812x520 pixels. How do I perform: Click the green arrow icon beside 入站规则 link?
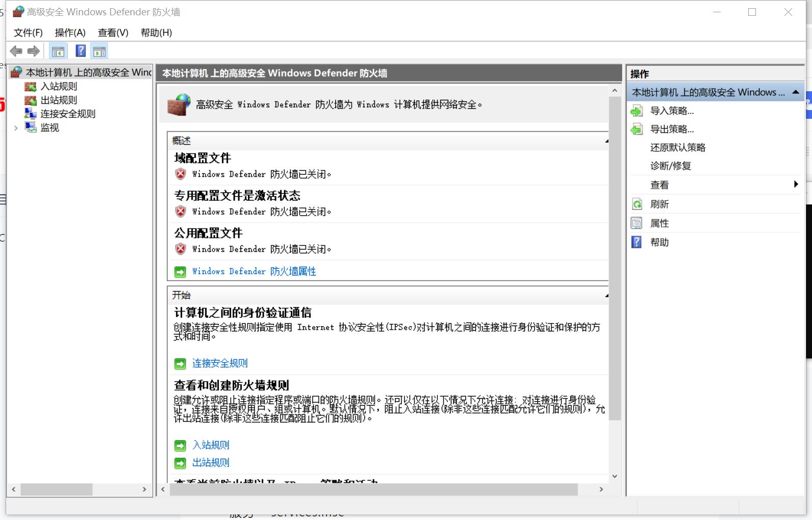pyautogui.click(x=180, y=446)
